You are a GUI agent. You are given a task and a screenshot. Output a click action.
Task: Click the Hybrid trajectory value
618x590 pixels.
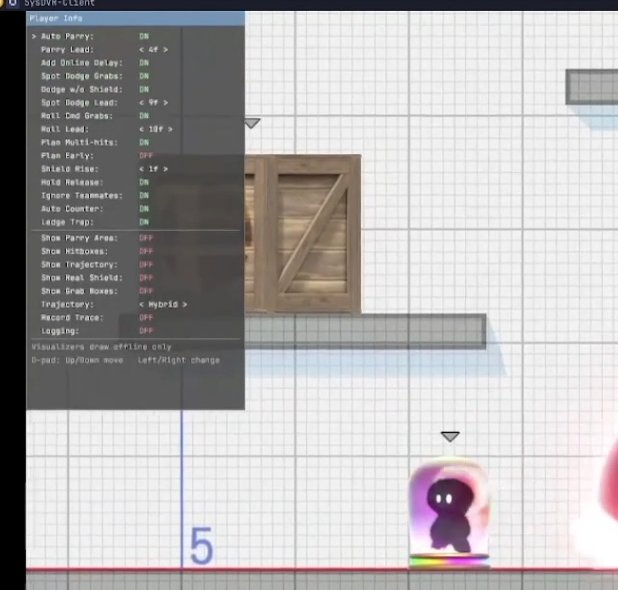click(163, 305)
